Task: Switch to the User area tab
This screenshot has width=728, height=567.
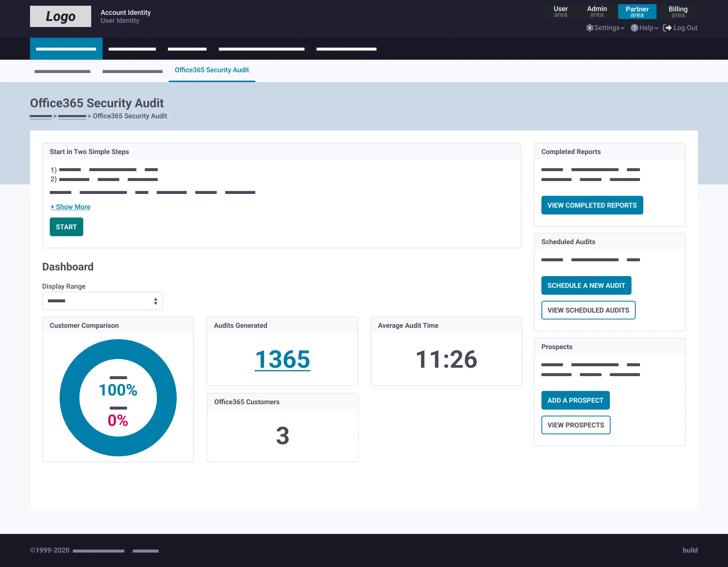Action: [x=561, y=11]
